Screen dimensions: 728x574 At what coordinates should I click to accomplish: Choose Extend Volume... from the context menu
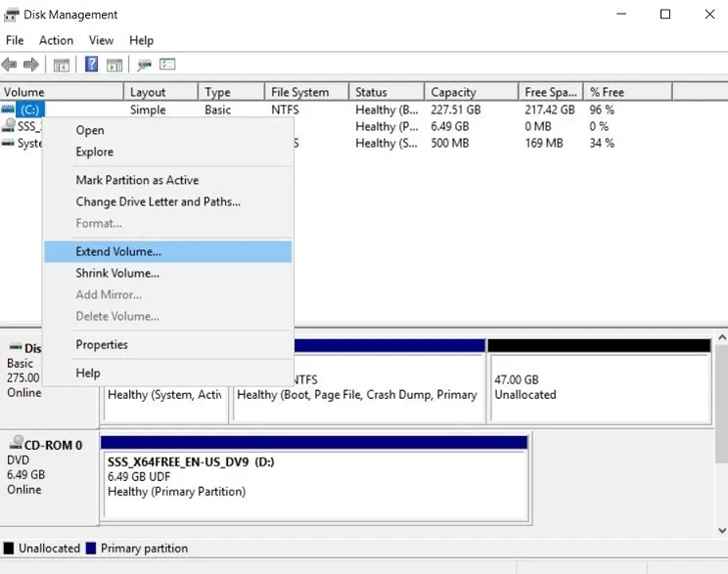118,251
